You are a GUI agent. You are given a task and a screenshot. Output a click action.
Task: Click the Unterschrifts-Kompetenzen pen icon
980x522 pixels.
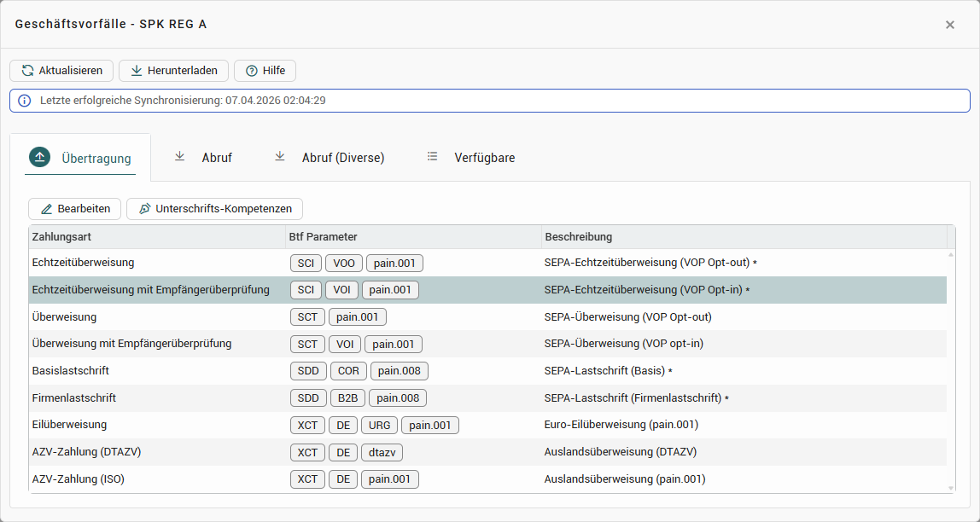coord(144,209)
